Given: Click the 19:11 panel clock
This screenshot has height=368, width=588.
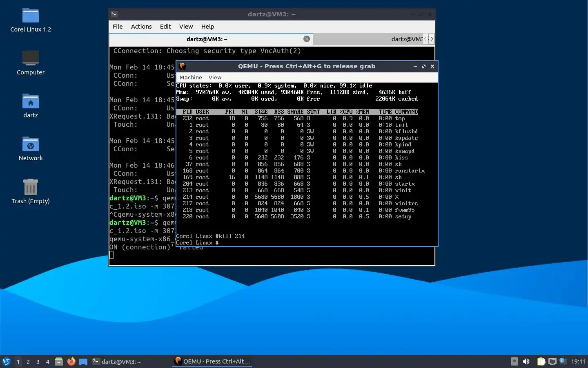Looking at the screenshot, I should (578, 361).
